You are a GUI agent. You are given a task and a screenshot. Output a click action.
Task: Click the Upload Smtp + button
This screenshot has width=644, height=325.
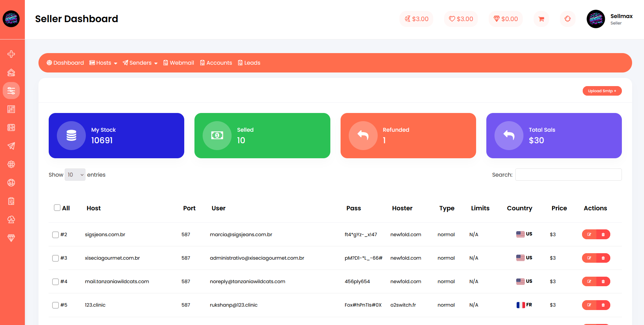coord(602,91)
